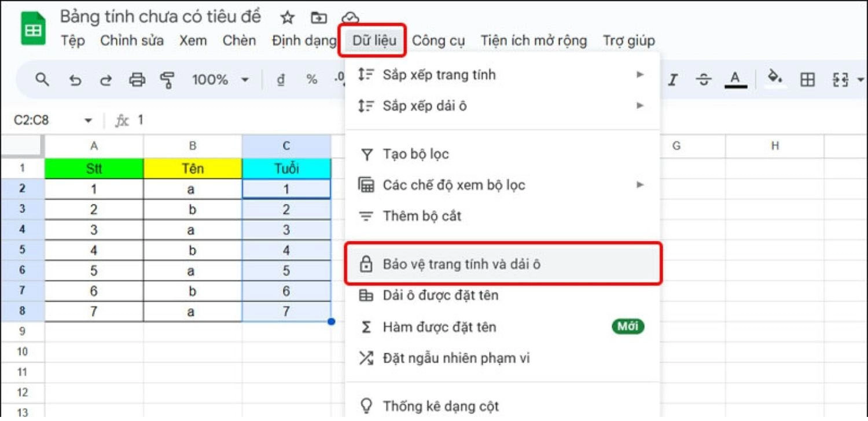Open the Google Sheets home icon

pyautogui.click(x=34, y=28)
